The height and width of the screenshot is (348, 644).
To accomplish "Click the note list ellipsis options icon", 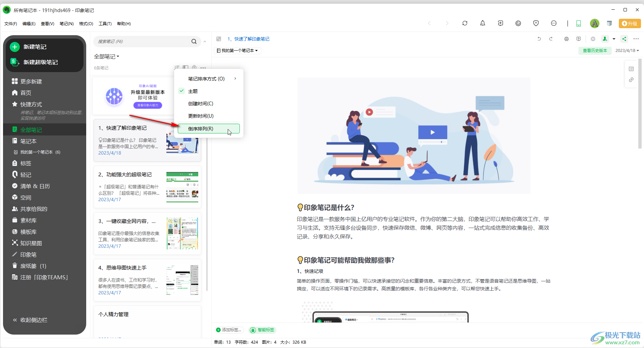I will click(203, 68).
